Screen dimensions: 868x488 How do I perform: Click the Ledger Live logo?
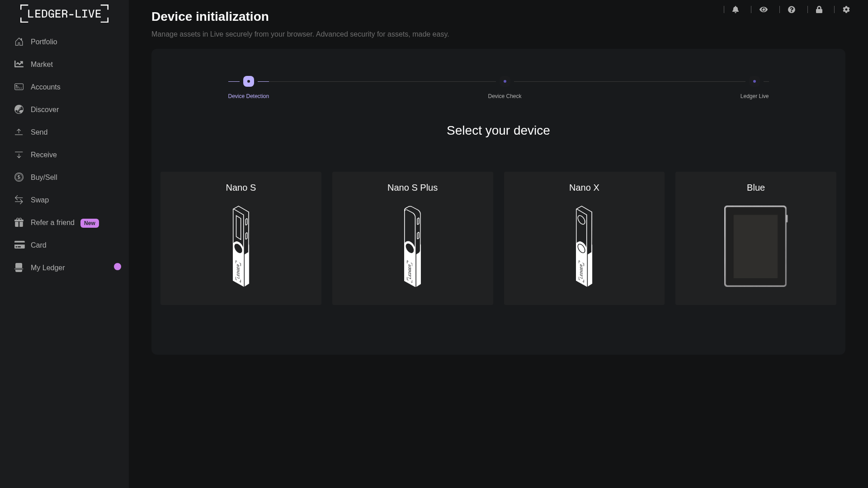[64, 14]
